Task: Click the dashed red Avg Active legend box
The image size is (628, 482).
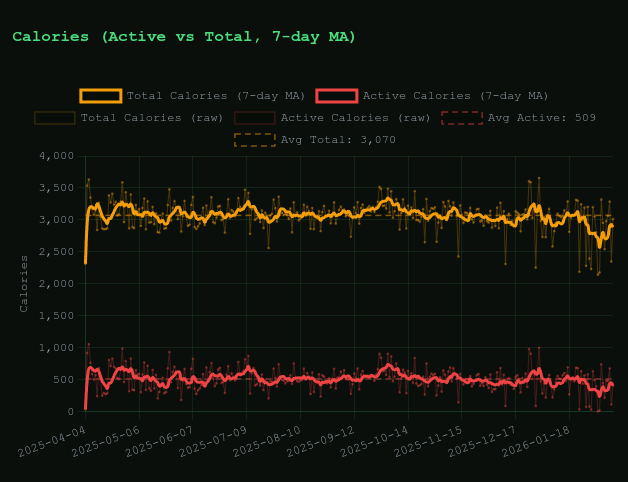Action: [x=461, y=118]
